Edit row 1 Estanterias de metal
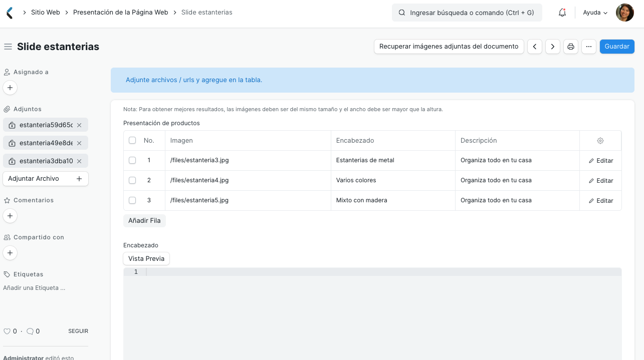The width and height of the screenshot is (644, 360). pos(601,161)
